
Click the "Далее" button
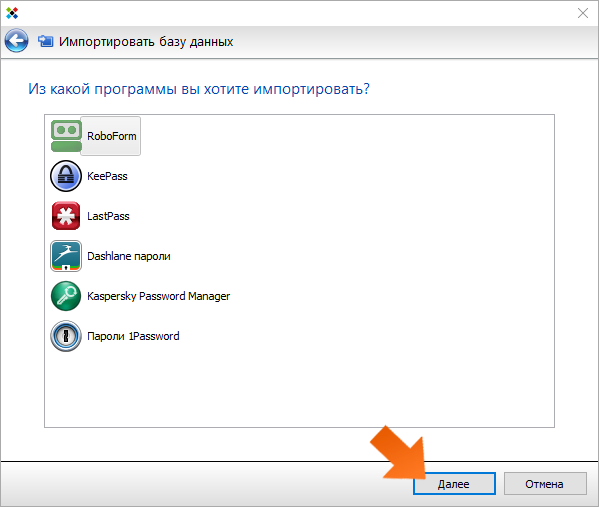(x=454, y=484)
